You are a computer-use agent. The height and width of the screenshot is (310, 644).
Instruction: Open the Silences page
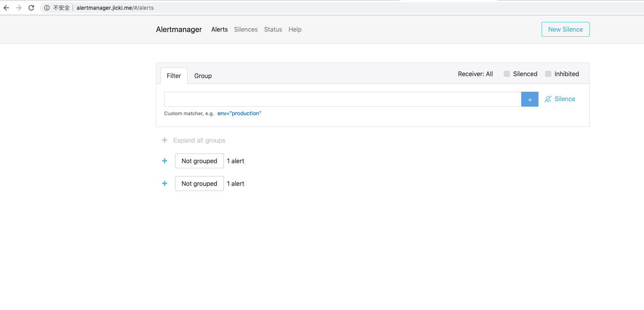coord(246,29)
